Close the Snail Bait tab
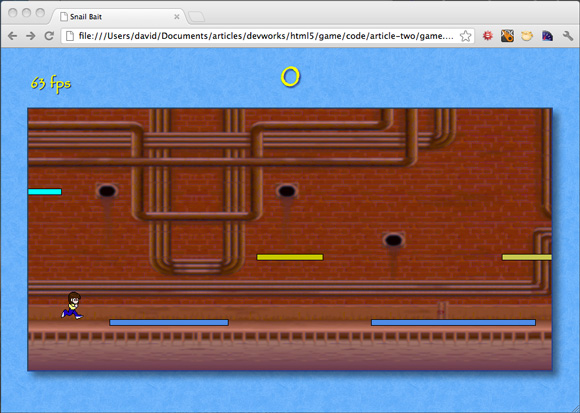Screen dimensions: 580x413 (x=177, y=17)
